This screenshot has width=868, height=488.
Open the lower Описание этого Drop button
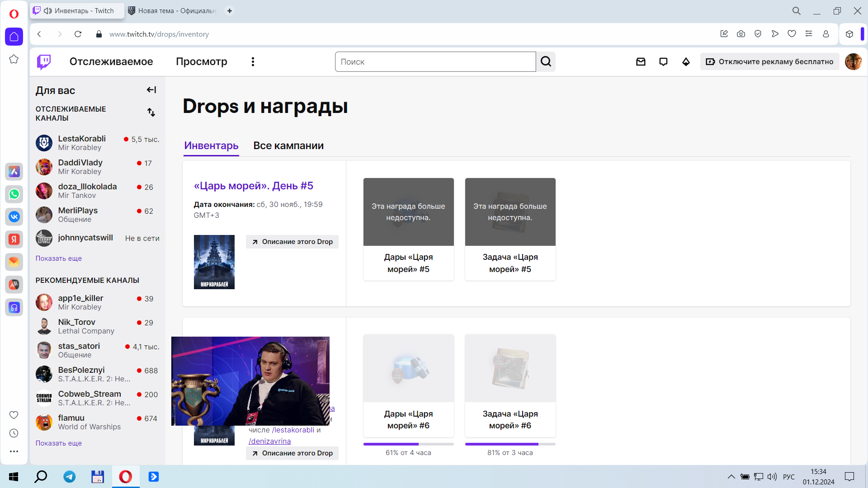pos(292,453)
